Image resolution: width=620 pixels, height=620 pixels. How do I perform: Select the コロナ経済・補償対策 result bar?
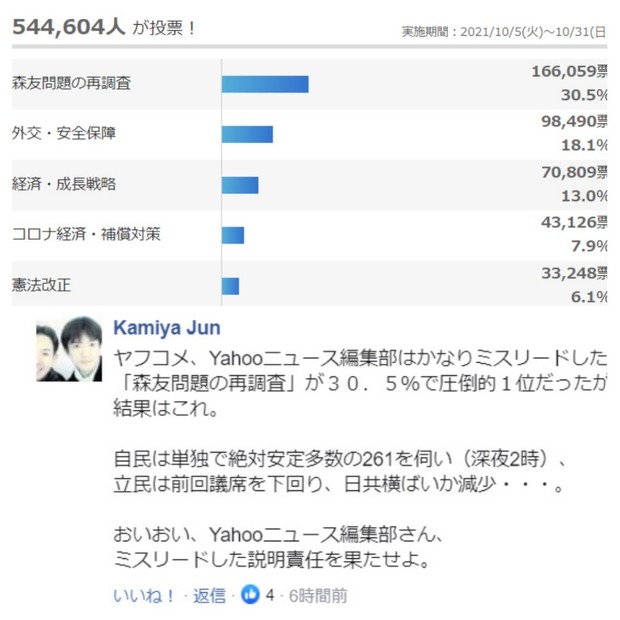(x=233, y=235)
